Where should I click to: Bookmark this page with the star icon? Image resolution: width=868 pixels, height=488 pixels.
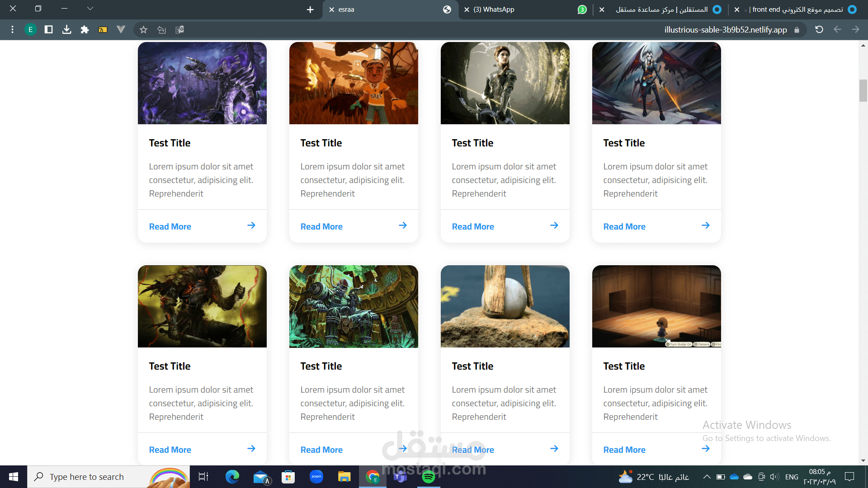[143, 30]
